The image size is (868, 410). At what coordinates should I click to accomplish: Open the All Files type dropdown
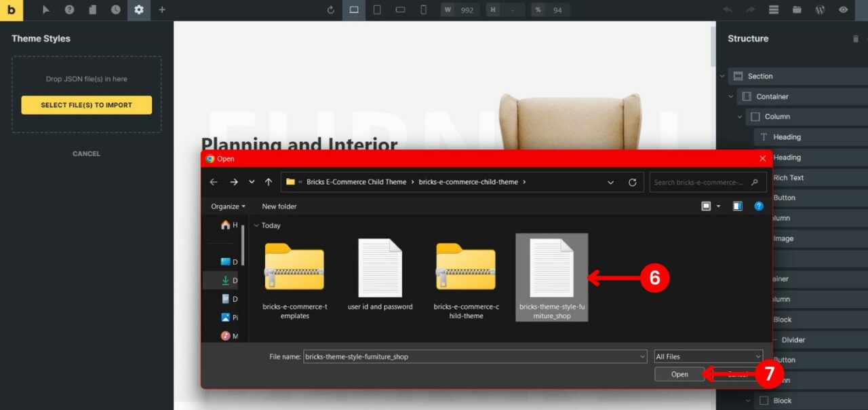[707, 356]
